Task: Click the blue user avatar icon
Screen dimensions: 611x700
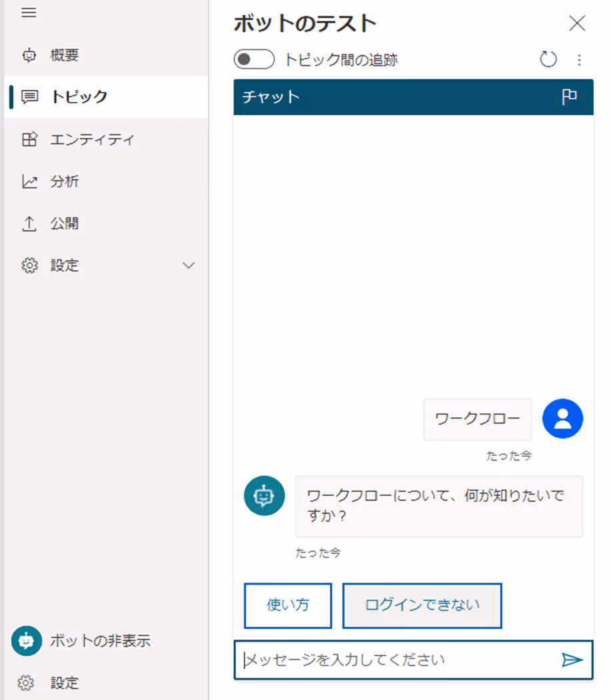Action: pos(562,418)
